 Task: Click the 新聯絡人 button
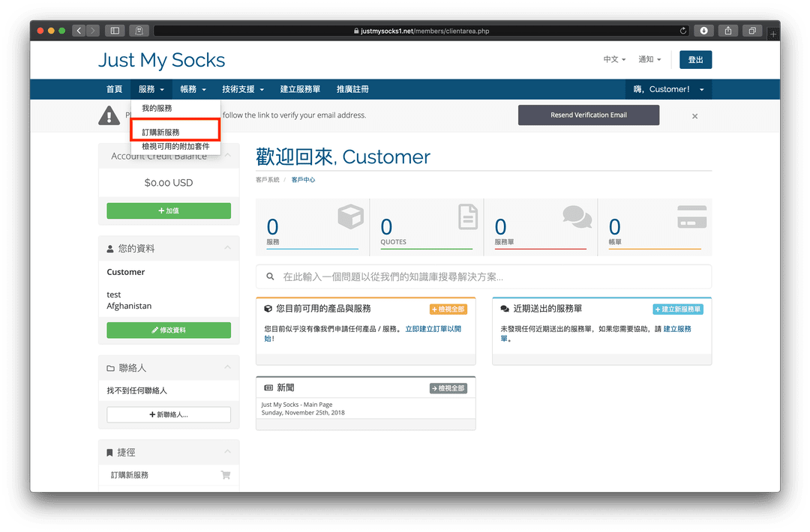169,414
